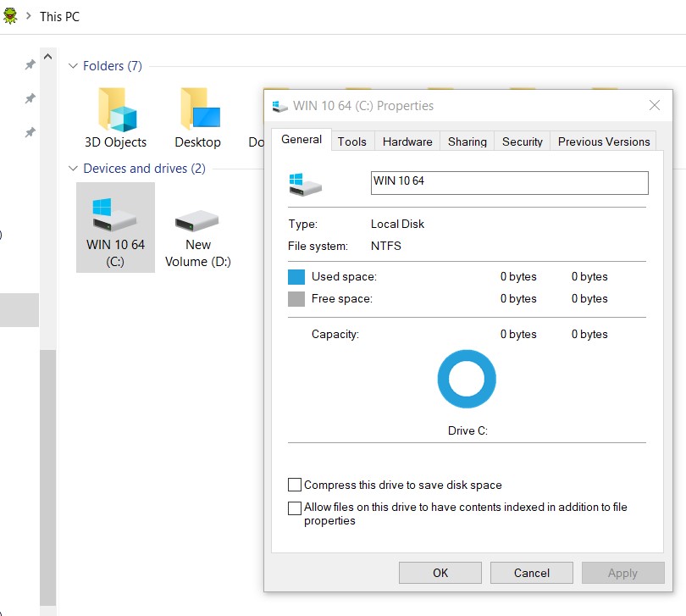
Task: Enable Compress this drive to save disk space
Action: pyautogui.click(x=295, y=486)
